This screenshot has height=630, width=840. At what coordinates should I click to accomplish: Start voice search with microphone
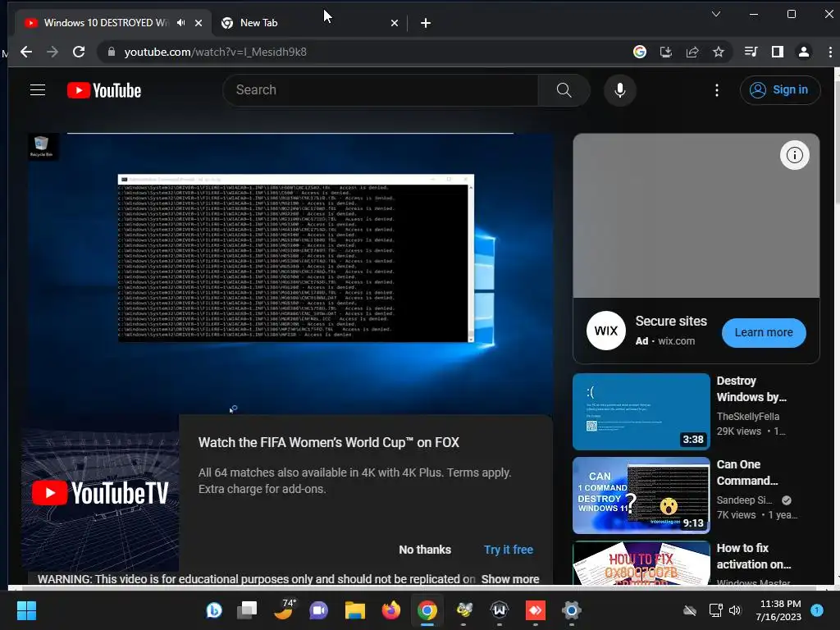pos(620,90)
